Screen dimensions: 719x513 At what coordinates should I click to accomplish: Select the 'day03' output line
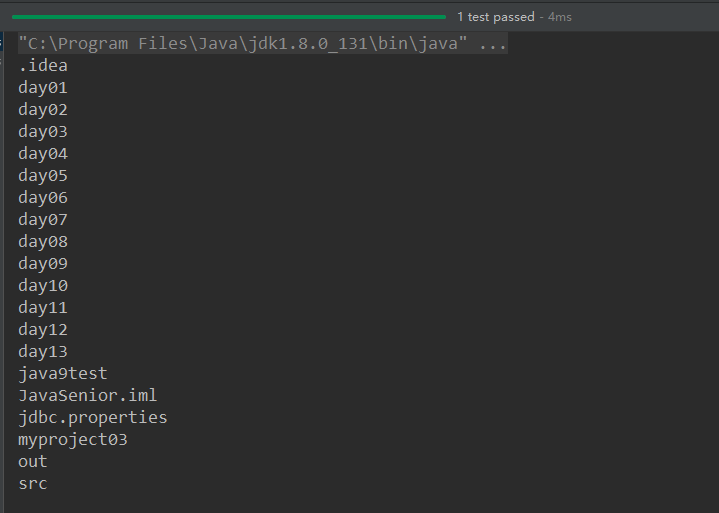coord(43,132)
